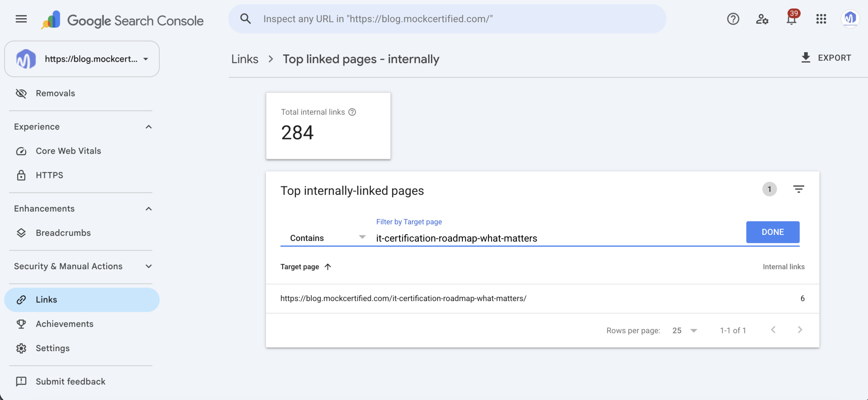Click the Achievements trophy icon

tap(21, 324)
